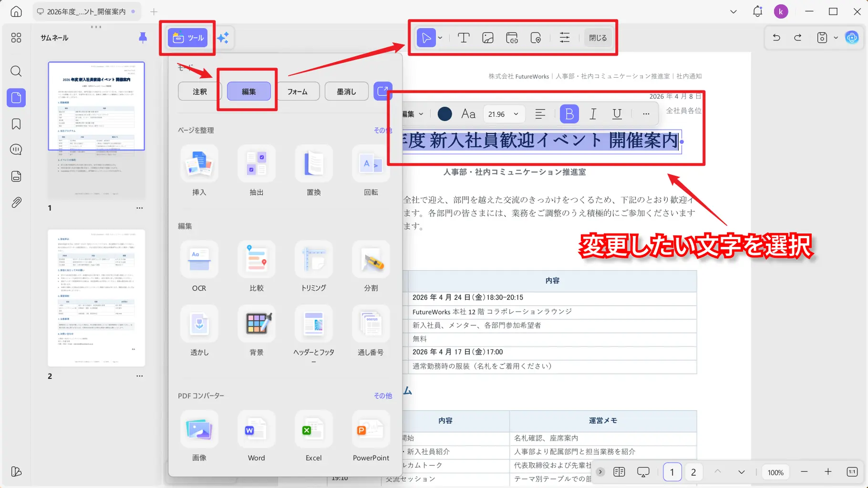This screenshot has width=868, height=488.
Task: Select the add text tool
Action: [464, 38]
